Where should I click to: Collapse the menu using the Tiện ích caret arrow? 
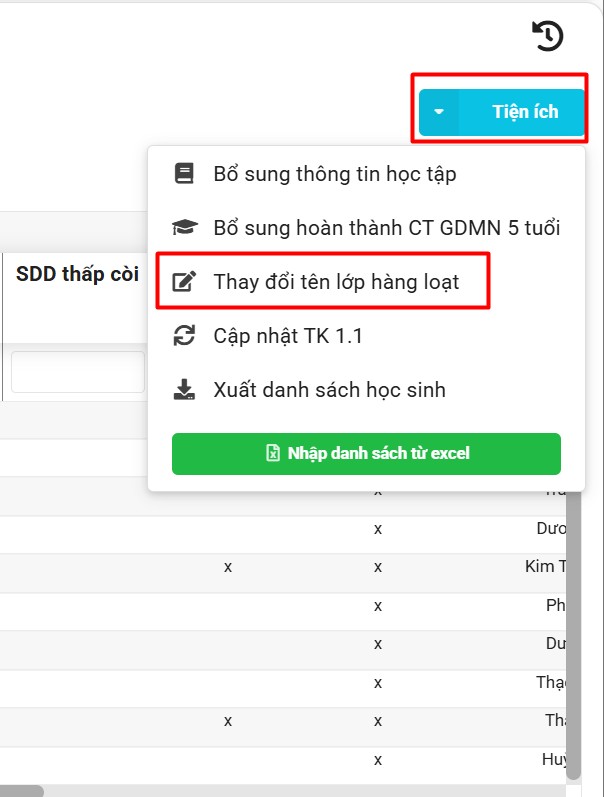click(438, 112)
